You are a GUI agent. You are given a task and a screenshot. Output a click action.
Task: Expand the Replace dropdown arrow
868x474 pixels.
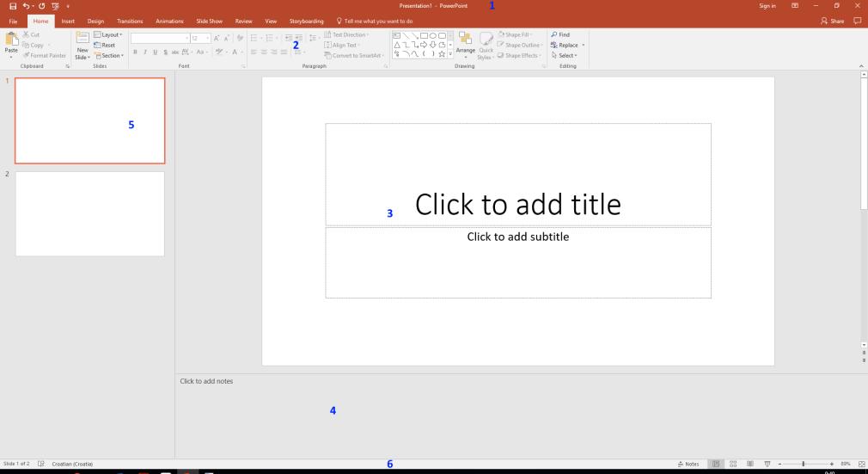point(584,45)
